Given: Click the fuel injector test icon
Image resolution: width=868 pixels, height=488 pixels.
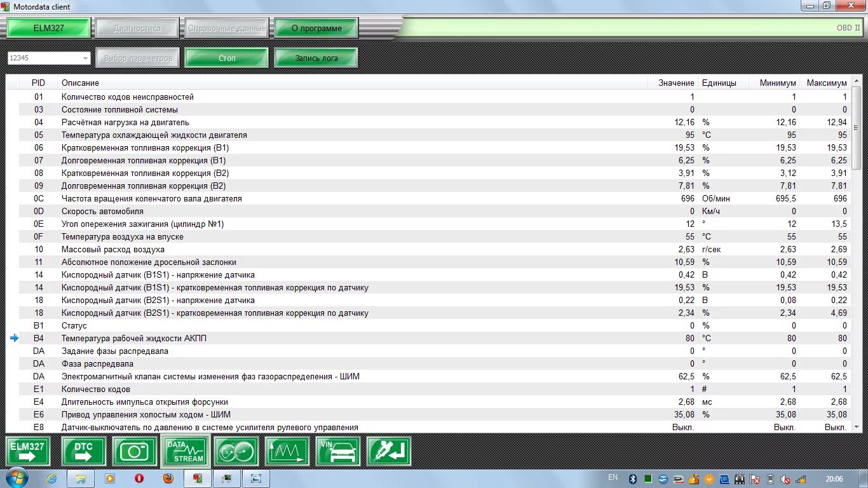Looking at the screenshot, I should pos(389,452).
